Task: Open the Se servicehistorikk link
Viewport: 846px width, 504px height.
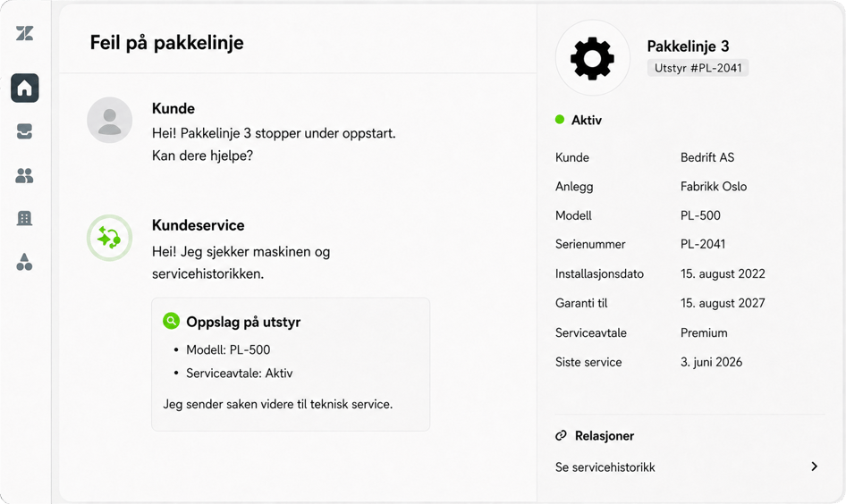Action: pyautogui.click(x=605, y=467)
